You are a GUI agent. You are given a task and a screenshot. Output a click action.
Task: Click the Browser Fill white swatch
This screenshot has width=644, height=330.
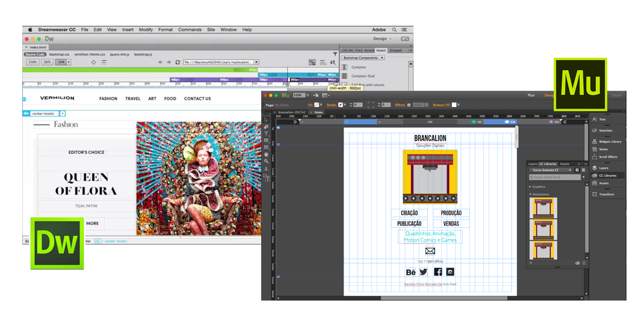point(454,105)
